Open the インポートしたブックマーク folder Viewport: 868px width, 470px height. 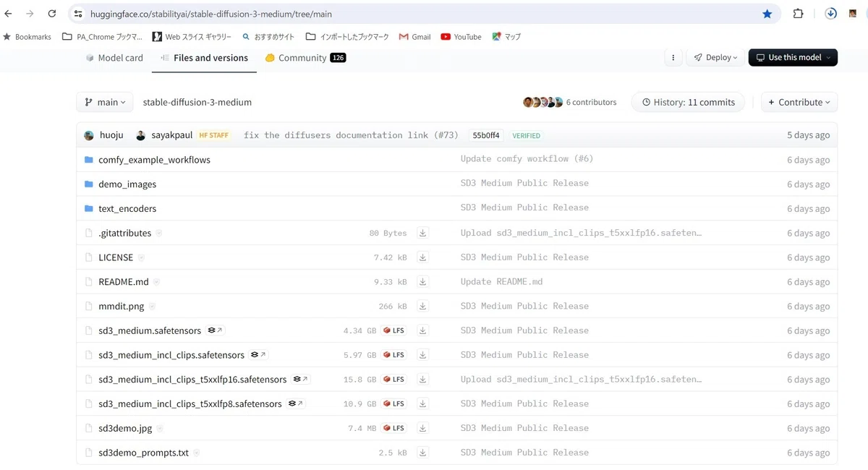347,36
